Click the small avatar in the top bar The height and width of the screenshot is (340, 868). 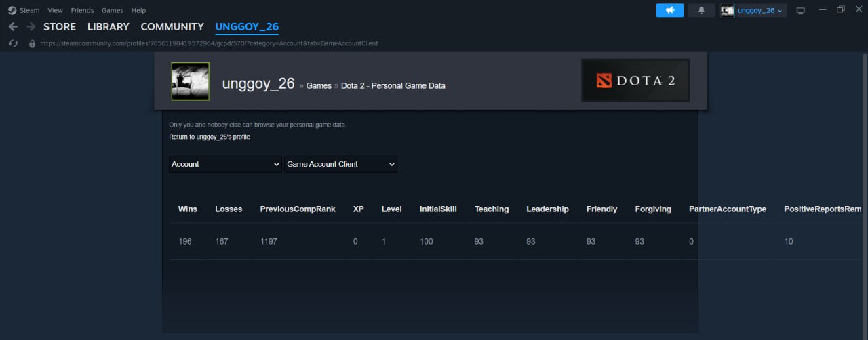coord(728,10)
